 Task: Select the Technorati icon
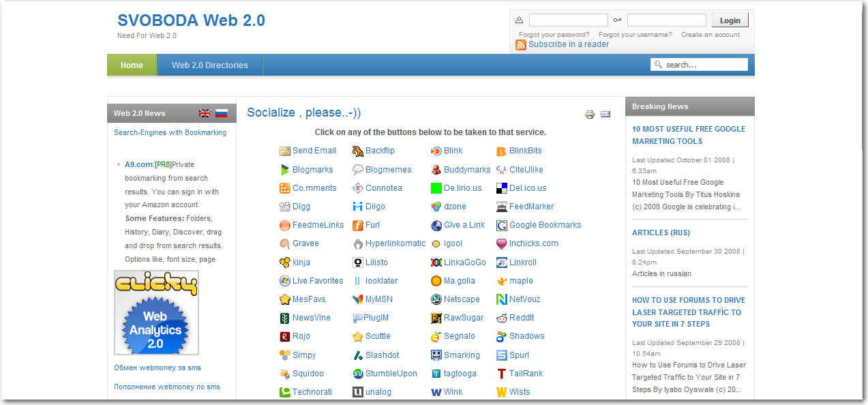coord(284,392)
